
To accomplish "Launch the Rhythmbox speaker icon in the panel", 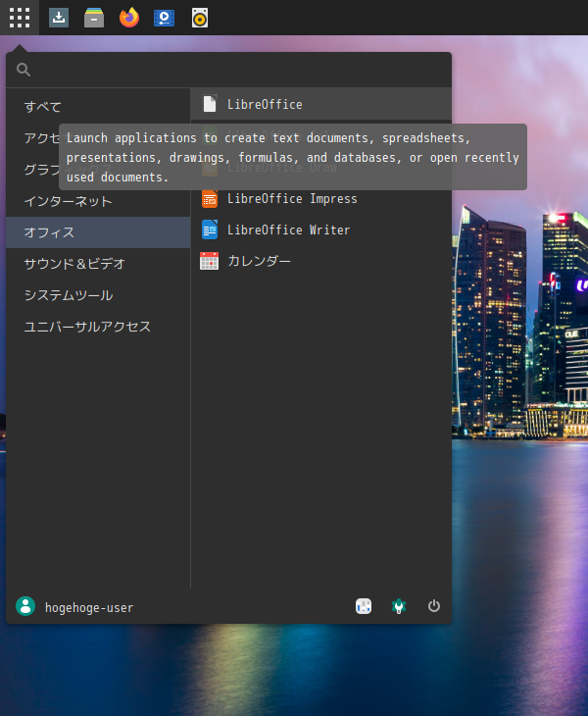I will (x=200, y=18).
